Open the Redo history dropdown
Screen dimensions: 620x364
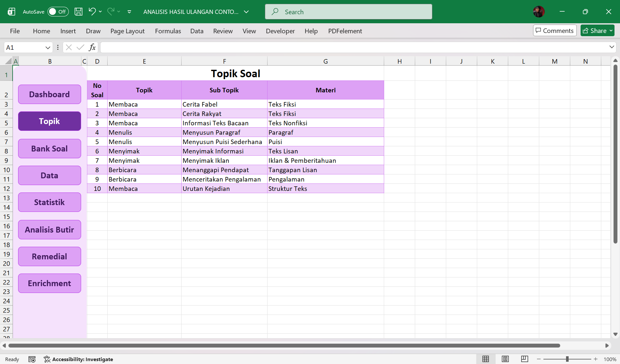coord(119,12)
